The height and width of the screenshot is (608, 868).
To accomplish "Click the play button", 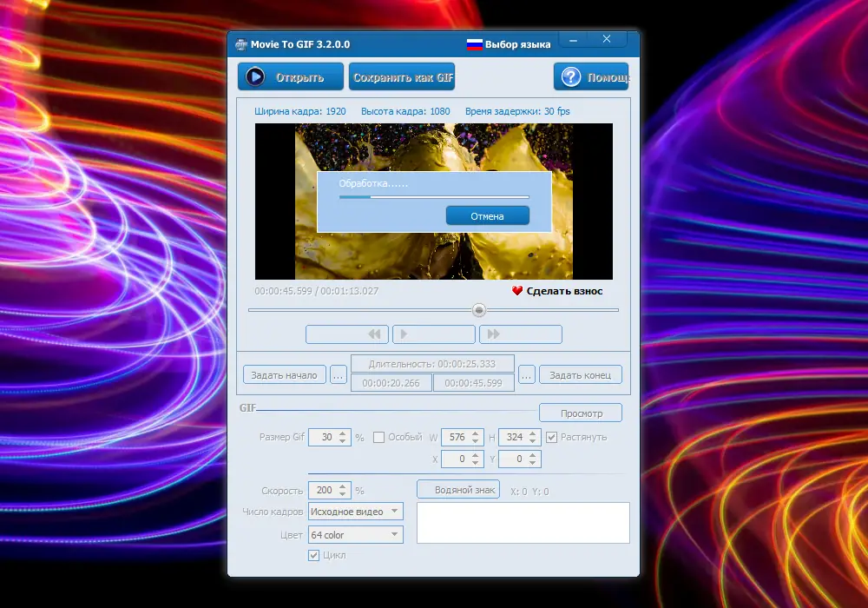I will 434,334.
